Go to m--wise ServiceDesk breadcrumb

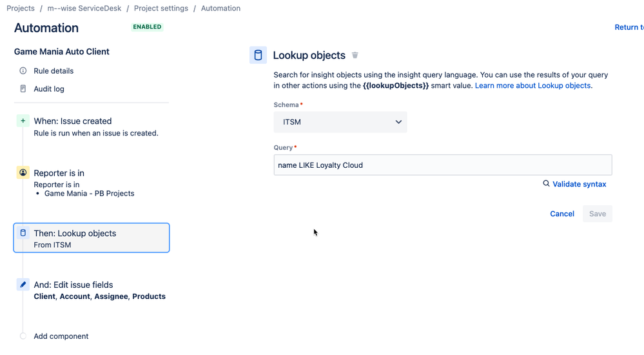[84, 8]
